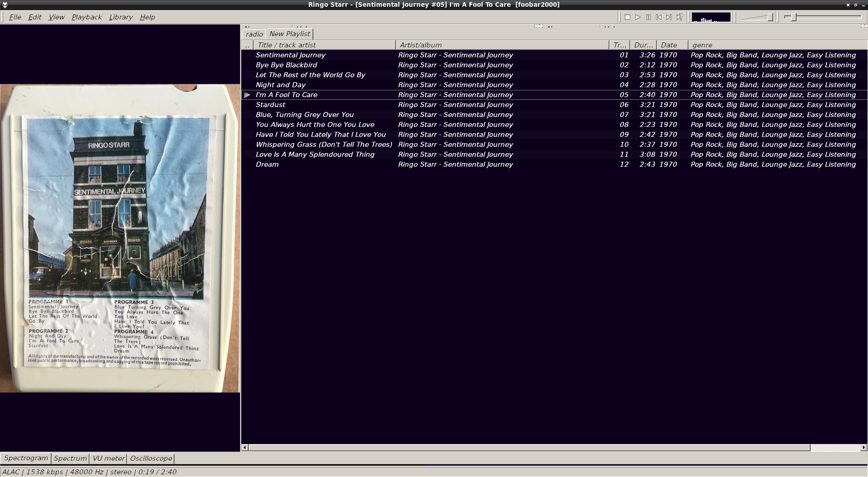This screenshot has height=477, width=868.
Task: Open the View menu
Action: (57, 17)
